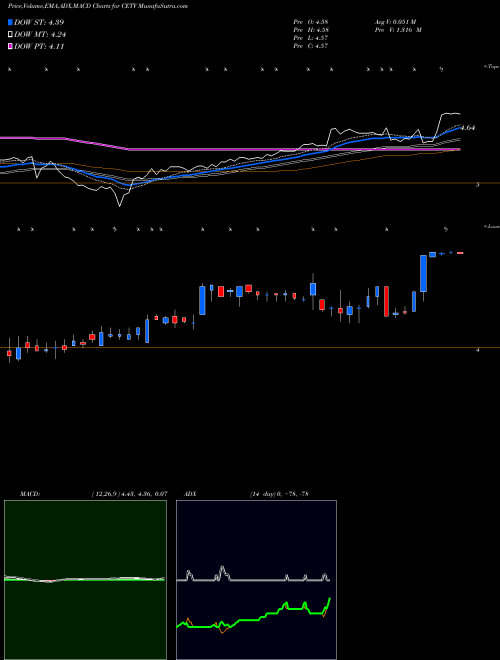Select the DOW PT: 4.11 label
The height and width of the screenshot is (660, 500).
coord(39,47)
